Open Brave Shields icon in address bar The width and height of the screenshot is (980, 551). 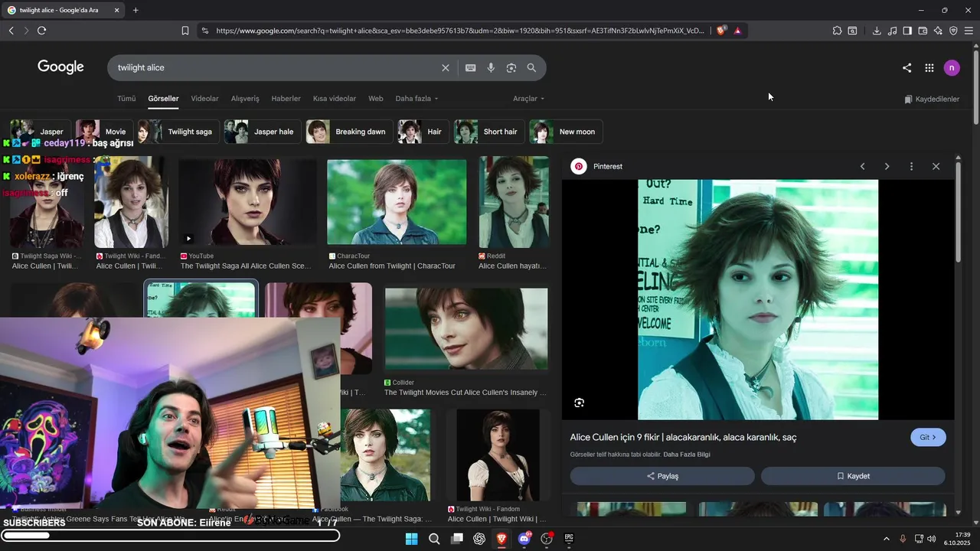720,31
